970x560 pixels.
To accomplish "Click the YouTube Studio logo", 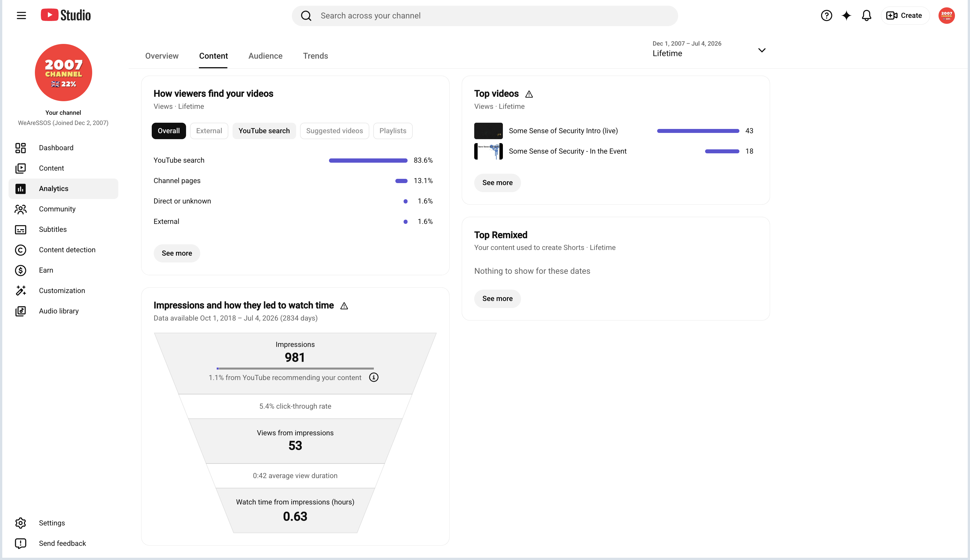I will pyautogui.click(x=66, y=15).
